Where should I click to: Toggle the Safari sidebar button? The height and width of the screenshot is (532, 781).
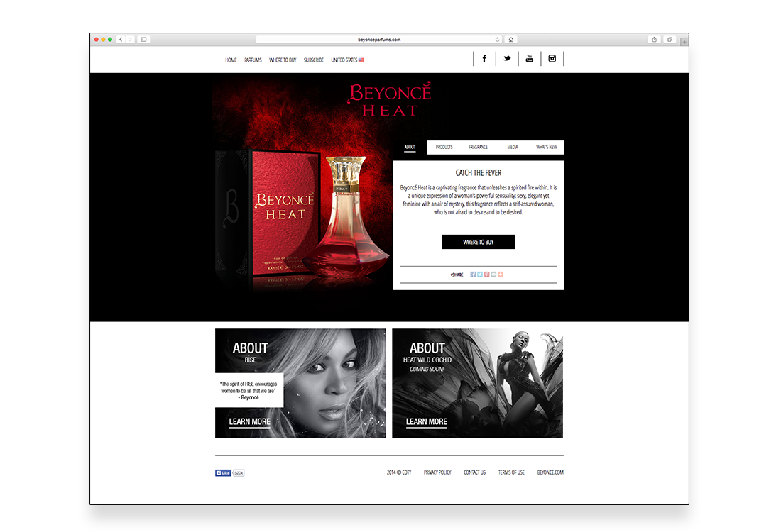point(143,39)
